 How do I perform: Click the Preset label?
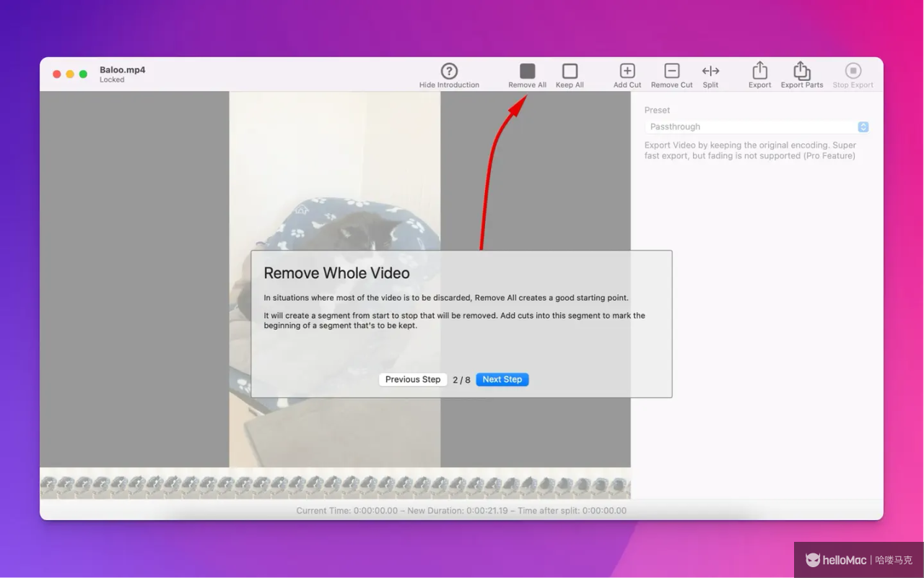[x=657, y=111]
